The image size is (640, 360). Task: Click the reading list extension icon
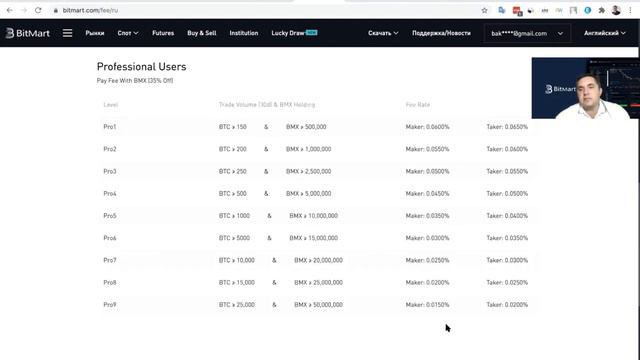[x=573, y=11]
